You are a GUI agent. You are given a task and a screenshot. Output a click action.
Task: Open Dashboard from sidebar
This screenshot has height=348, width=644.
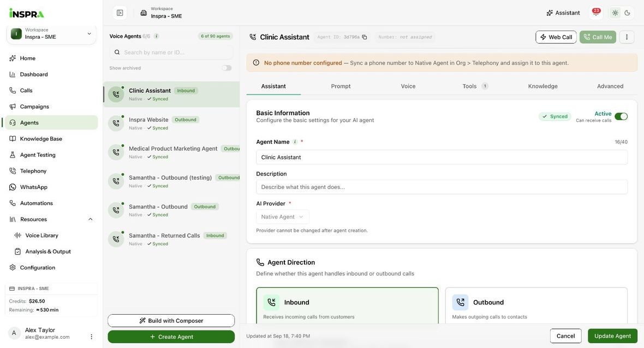[51, 74]
